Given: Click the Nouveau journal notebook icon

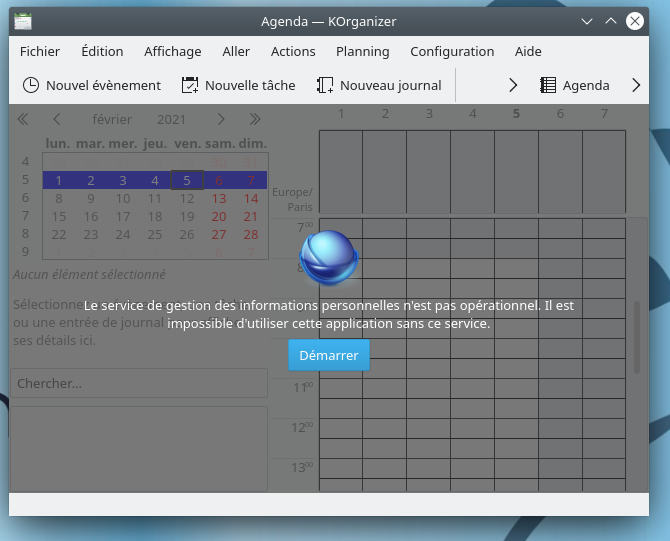Looking at the screenshot, I should tap(325, 85).
